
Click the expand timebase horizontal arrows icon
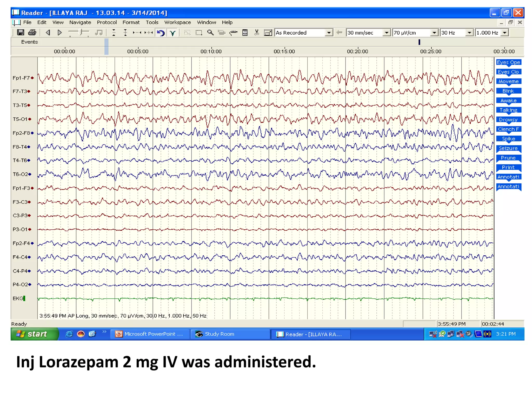click(149, 32)
